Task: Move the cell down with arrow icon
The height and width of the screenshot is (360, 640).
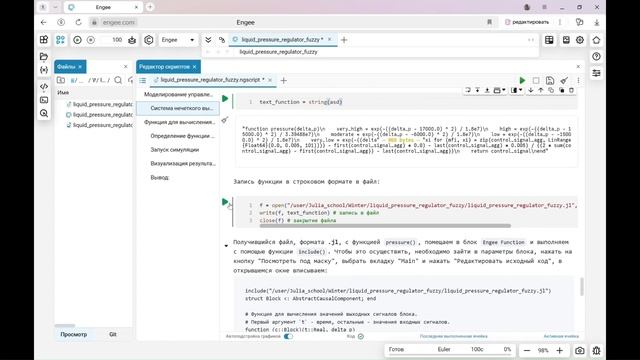Action: [531, 90]
